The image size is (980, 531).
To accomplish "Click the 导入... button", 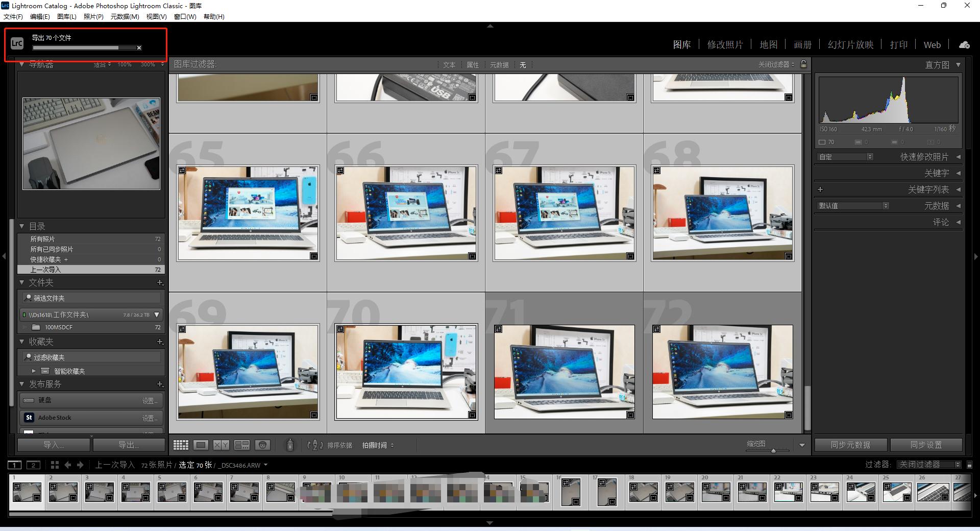I will pos(54,445).
